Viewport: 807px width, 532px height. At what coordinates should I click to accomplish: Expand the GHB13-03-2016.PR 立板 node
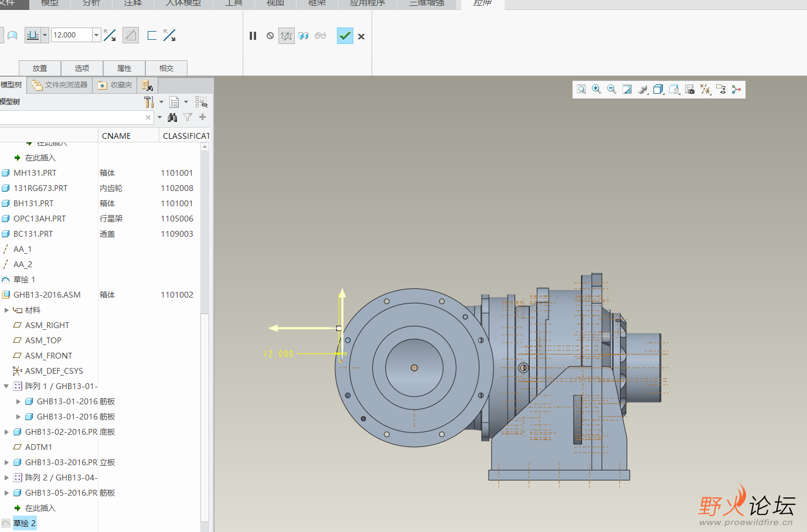pos(7,462)
